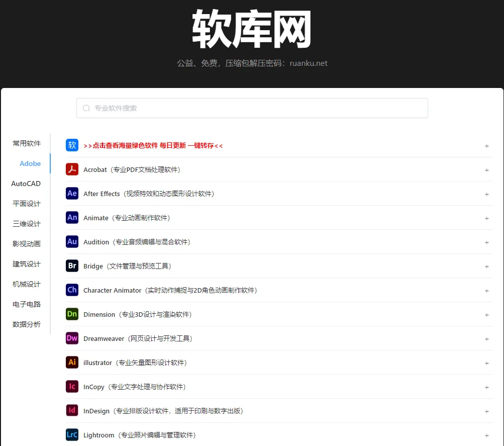Expand the After Effects row plus sign
This screenshot has width=504, height=446.
click(486, 194)
